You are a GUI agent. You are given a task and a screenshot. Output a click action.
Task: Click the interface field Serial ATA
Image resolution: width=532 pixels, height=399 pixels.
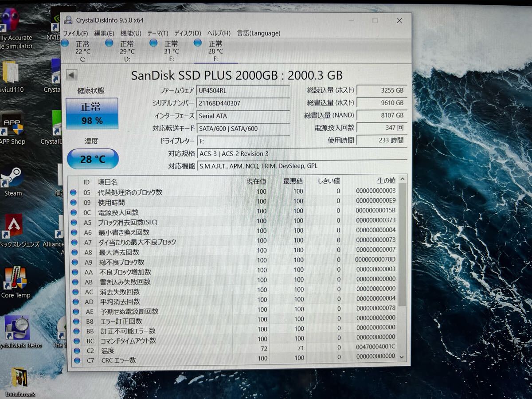pyautogui.click(x=243, y=116)
